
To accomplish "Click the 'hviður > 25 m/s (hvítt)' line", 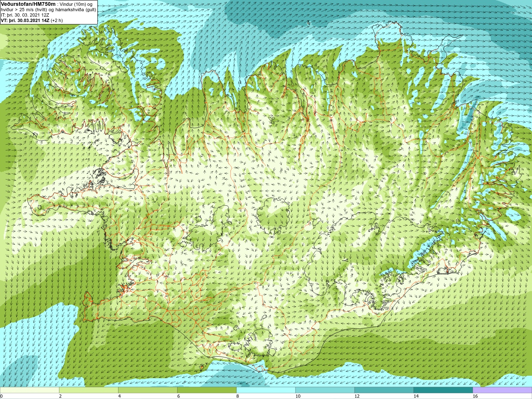I will (25, 9).
